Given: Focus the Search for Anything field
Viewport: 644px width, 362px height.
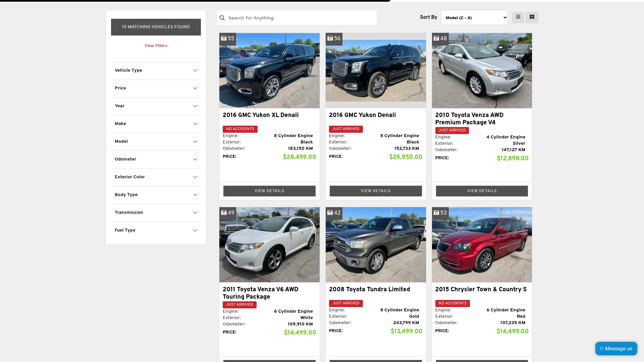Looking at the screenshot, I should tap(297, 18).
